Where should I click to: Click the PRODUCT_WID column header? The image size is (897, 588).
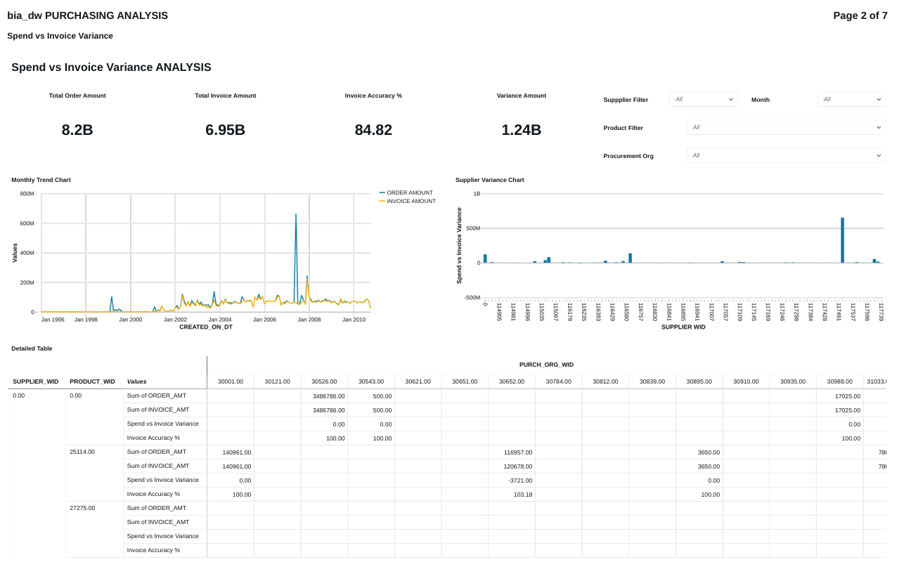92,382
